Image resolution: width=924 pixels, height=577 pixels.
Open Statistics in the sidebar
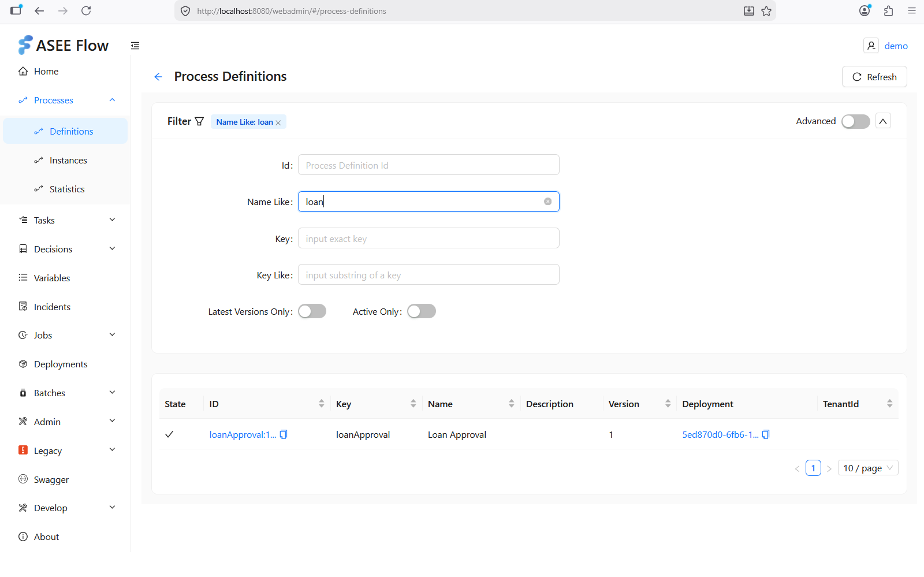(65, 189)
